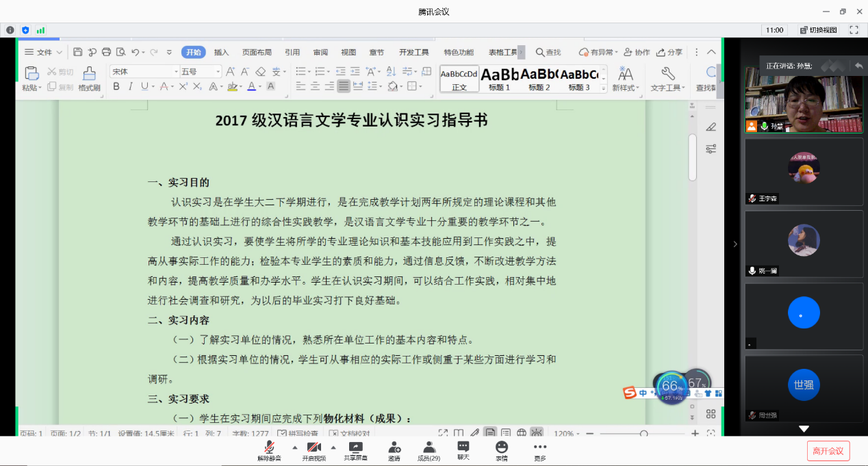868x466 pixels.
Task: Switch to the 插入 ribbon tab
Action: click(221, 52)
